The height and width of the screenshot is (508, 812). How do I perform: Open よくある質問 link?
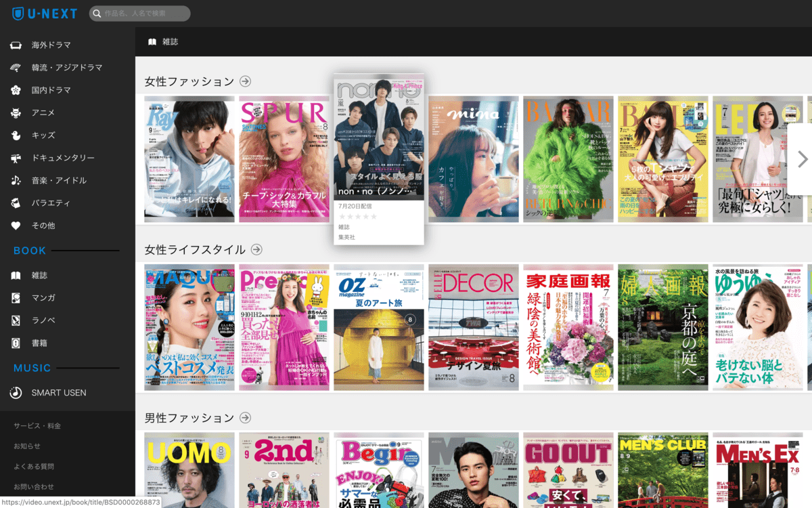coord(34,467)
